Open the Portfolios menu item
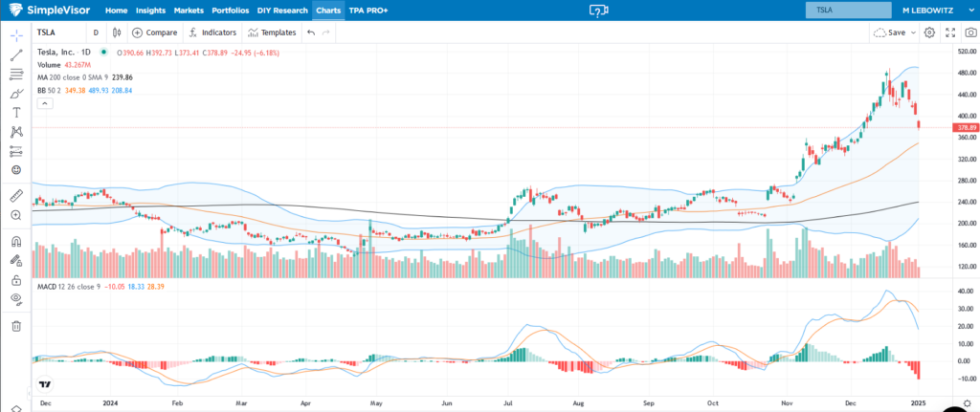The image size is (980, 412). coord(231,11)
